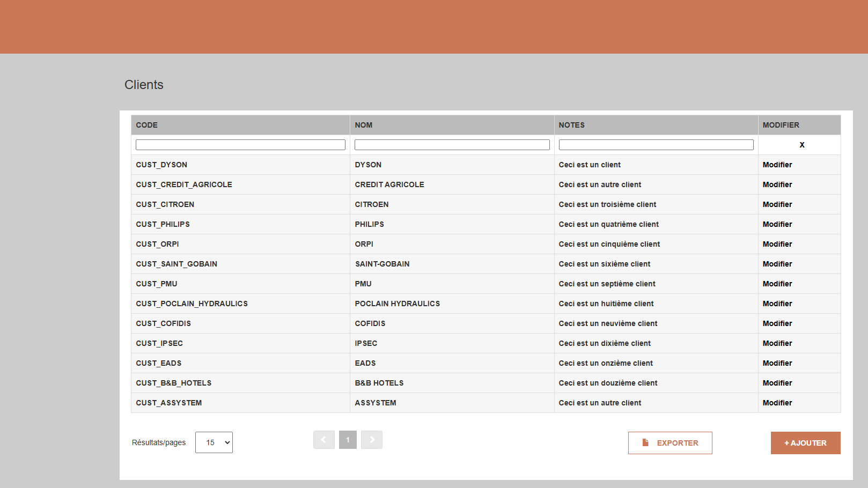Viewport: 868px width, 488px height.
Task: Select the CUST_DYSON code cell
Action: 240,165
